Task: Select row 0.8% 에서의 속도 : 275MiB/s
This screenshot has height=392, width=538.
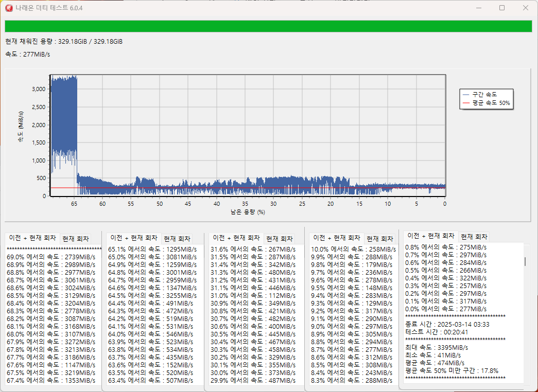Action: tap(446, 247)
